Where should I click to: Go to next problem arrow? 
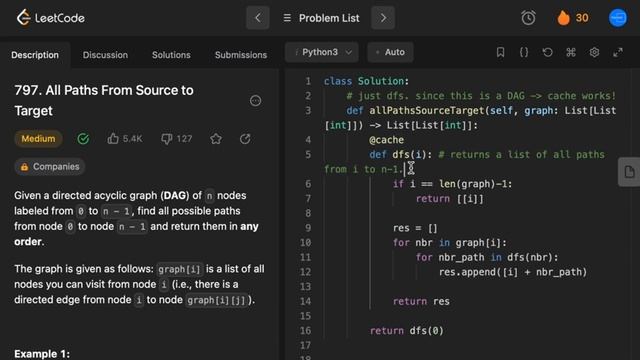pos(383,18)
